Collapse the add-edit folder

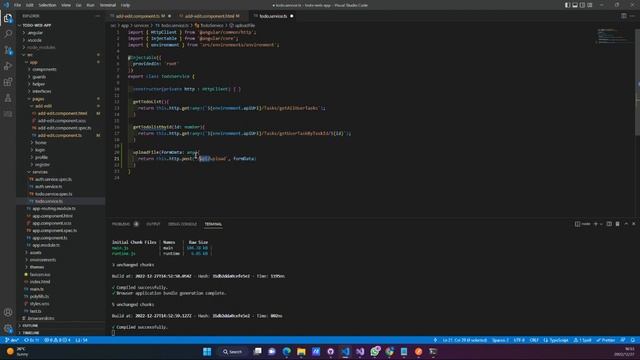43,106
